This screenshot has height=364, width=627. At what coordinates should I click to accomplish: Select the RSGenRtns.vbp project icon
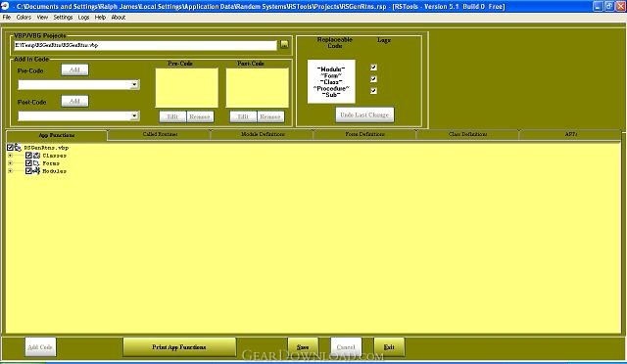(x=18, y=148)
